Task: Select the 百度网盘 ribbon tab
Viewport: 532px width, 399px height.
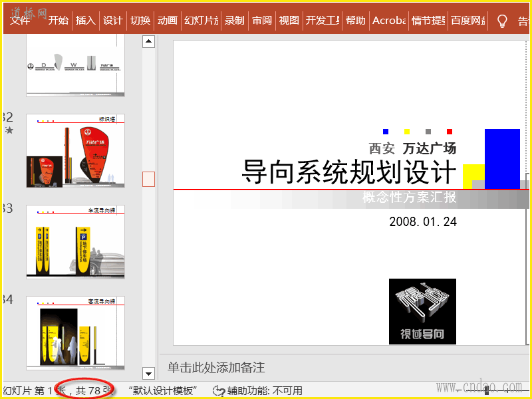Action: pos(468,21)
